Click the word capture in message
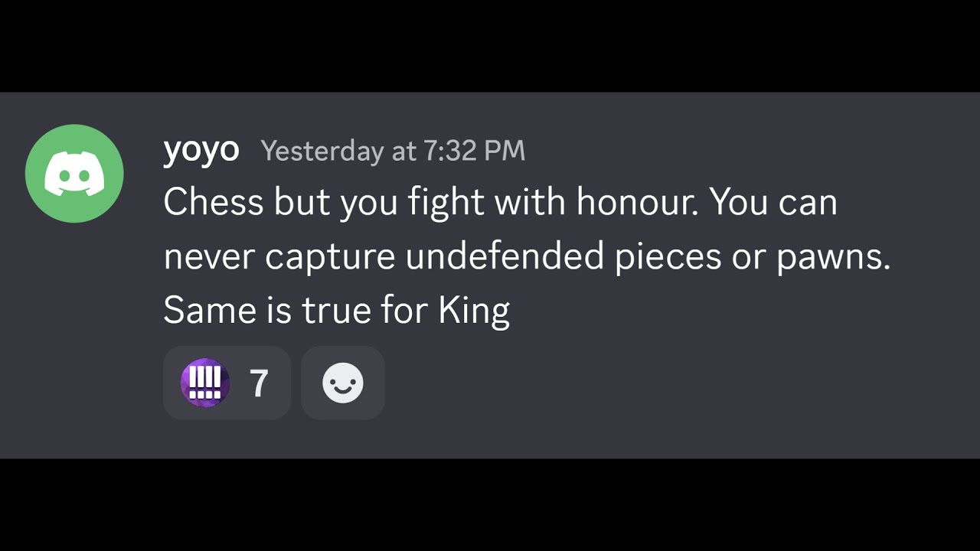980x551 pixels. (330, 257)
